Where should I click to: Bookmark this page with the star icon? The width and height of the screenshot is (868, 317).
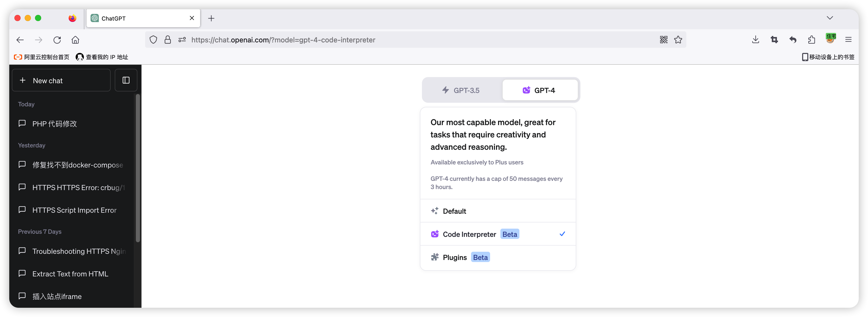(678, 40)
